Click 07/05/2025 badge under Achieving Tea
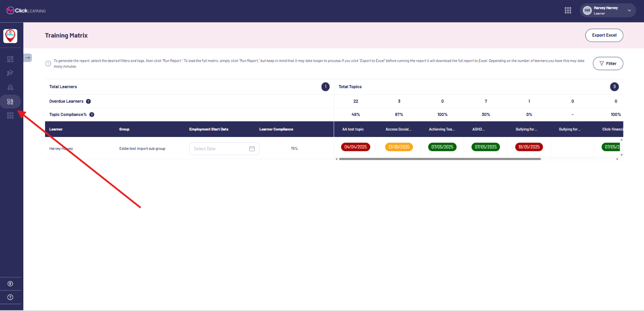This screenshot has width=644, height=311. coord(442,147)
